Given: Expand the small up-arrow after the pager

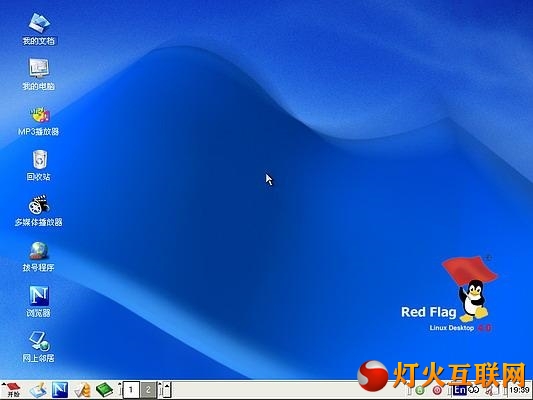Looking at the screenshot, I should click(167, 389).
